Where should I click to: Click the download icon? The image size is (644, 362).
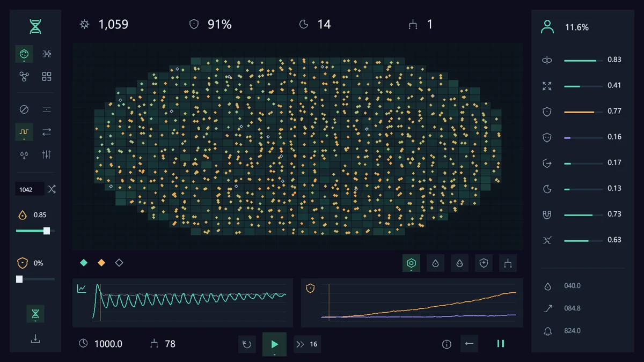tap(35, 338)
